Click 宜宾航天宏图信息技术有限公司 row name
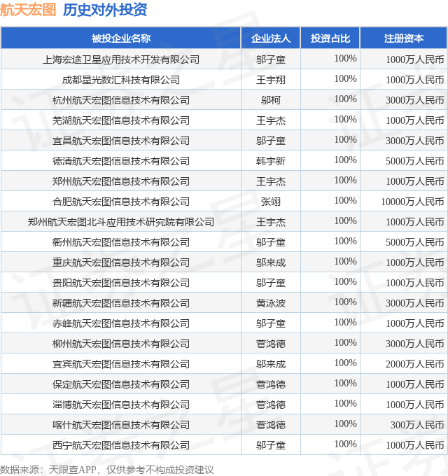The width and height of the screenshot is (448, 476). tap(121, 364)
